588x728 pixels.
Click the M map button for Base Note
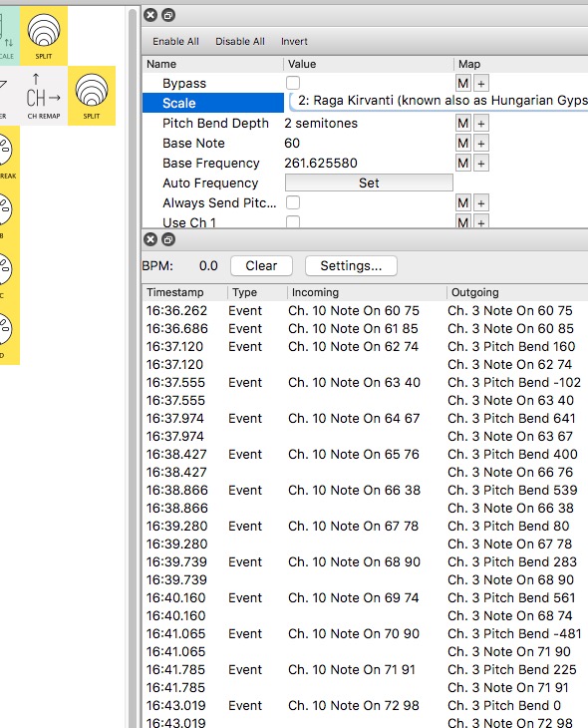pyautogui.click(x=463, y=143)
